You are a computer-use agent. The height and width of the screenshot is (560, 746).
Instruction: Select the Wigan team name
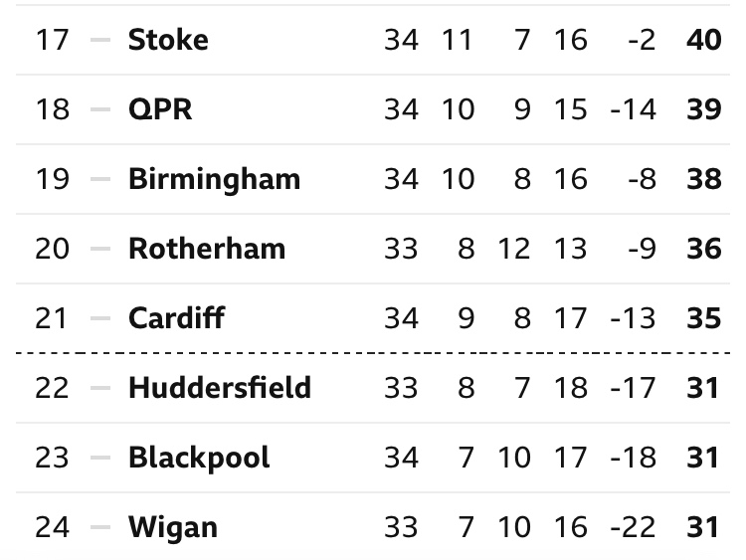point(173,526)
